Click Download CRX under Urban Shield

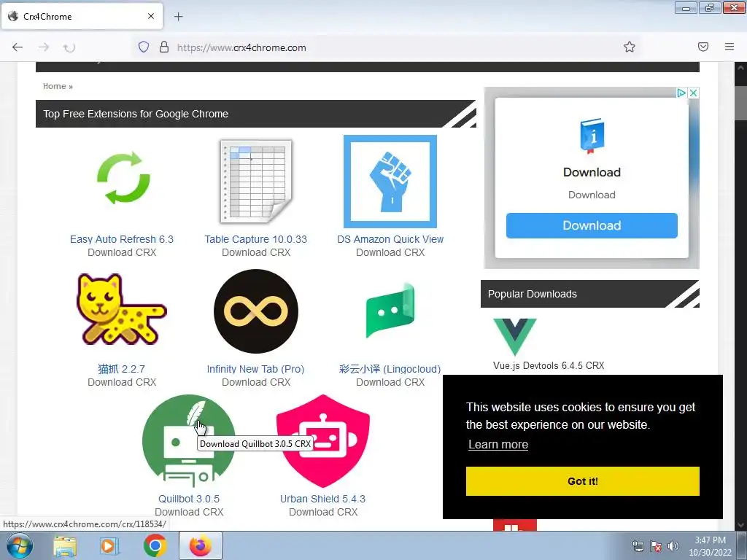323,512
